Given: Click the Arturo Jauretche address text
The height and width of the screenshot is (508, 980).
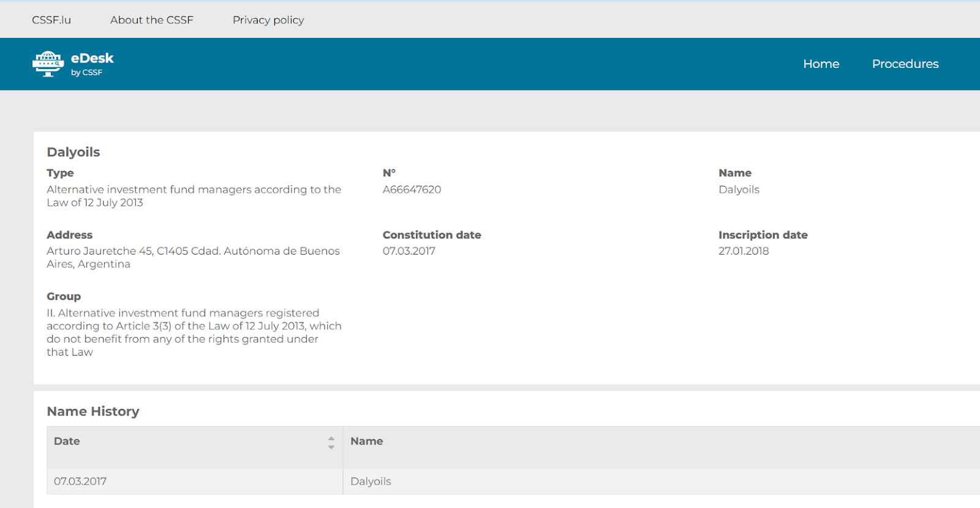Looking at the screenshot, I should click(193, 258).
